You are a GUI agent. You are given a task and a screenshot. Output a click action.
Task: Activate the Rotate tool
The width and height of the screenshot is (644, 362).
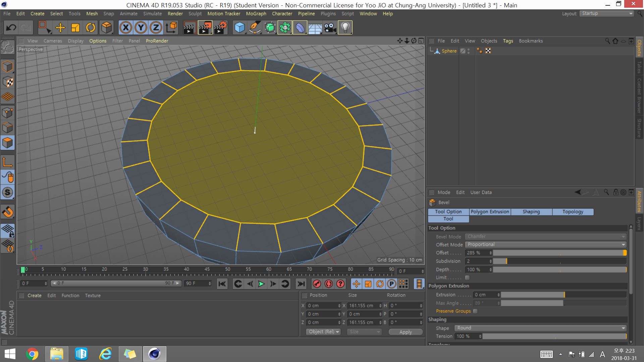pos(91,28)
